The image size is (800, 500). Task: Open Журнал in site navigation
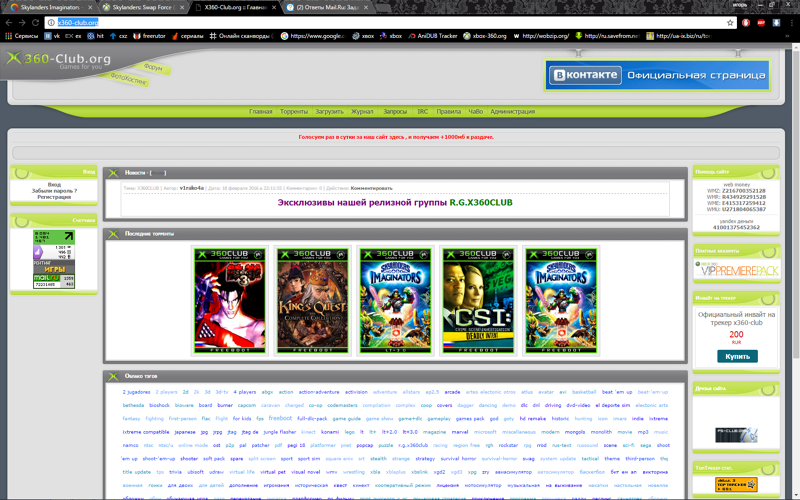[x=362, y=111]
